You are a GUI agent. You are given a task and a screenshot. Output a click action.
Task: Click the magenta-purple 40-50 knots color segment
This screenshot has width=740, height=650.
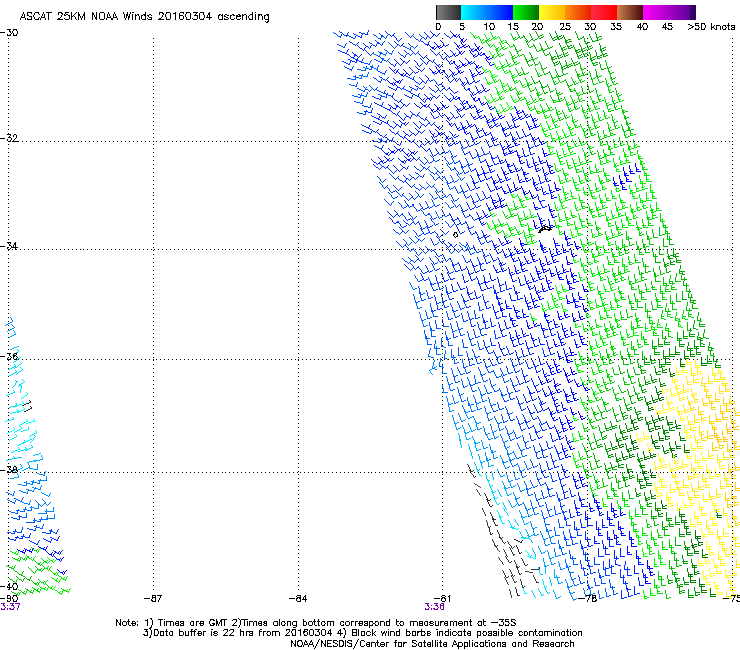click(x=669, y=12)
